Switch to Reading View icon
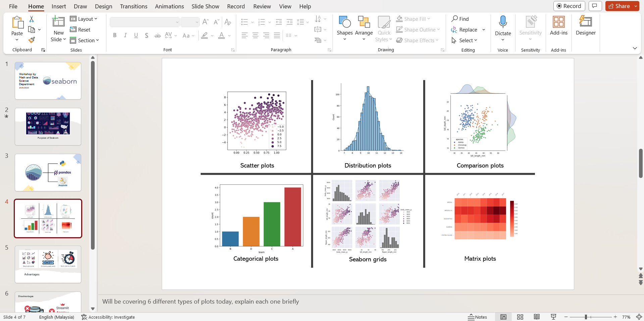This screenshot has height=321, width=644. pyautogui.click(x=537, y=317)
